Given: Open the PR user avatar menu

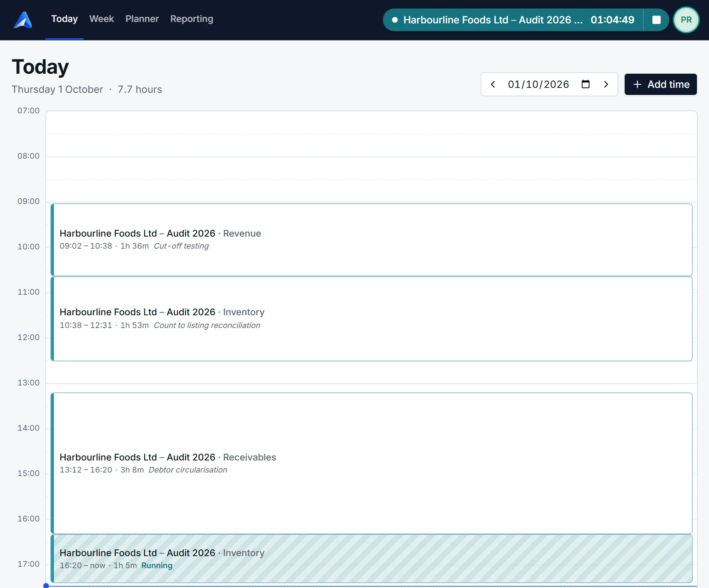Looking at the screenshot, I should [686, 20].
